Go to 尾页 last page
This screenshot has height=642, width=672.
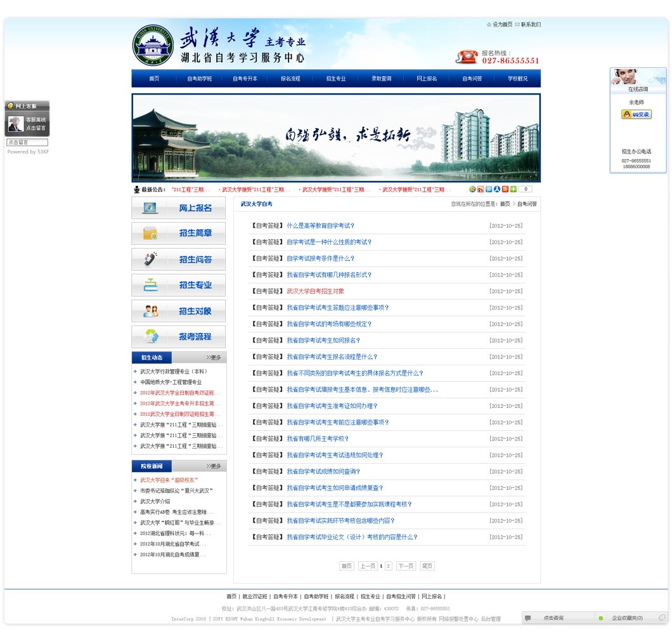tap(427, 566)
